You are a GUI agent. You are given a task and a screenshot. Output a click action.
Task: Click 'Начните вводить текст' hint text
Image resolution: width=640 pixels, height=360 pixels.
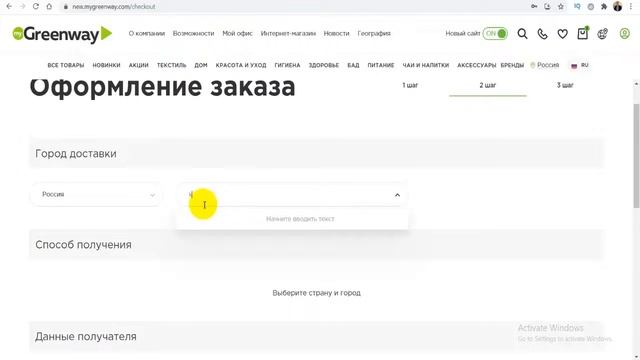[300, 219]
